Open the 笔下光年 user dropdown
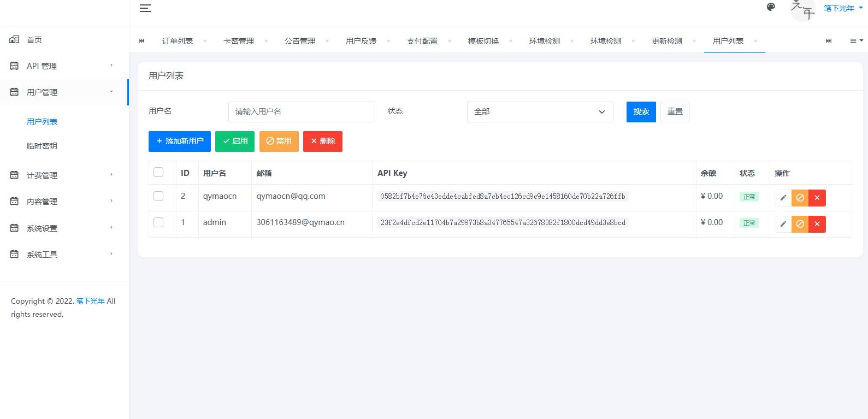This screenshot has width=868, height=419. click(843, 8)
